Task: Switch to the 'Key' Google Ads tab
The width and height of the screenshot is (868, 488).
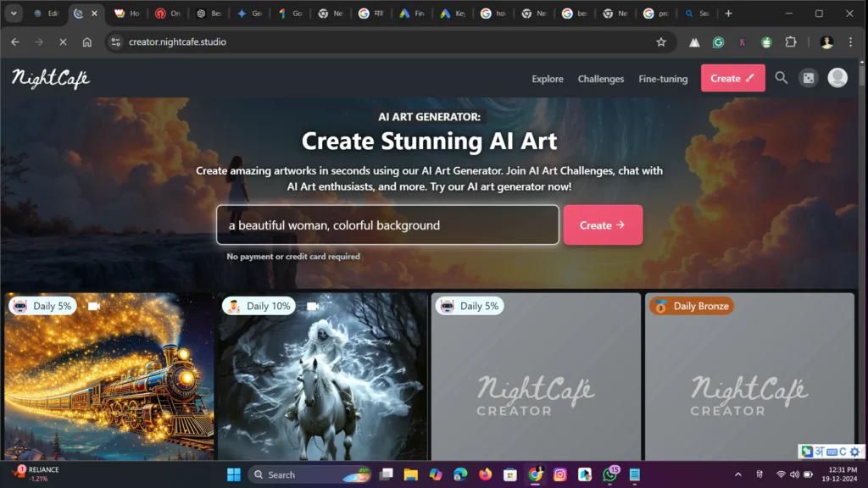Action: coord(453,14)
